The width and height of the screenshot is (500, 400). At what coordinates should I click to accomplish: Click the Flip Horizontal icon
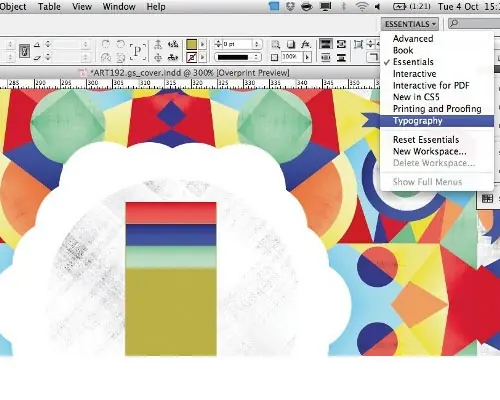pyautogui.click(x=106, y=58)
